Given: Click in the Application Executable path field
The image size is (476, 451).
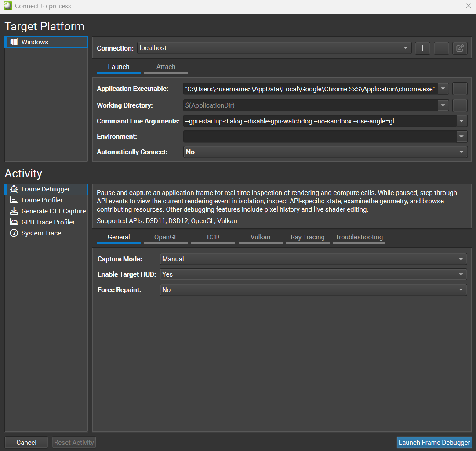Looking at the screenshot, I should pyautogui.click(x=310, y=89).
